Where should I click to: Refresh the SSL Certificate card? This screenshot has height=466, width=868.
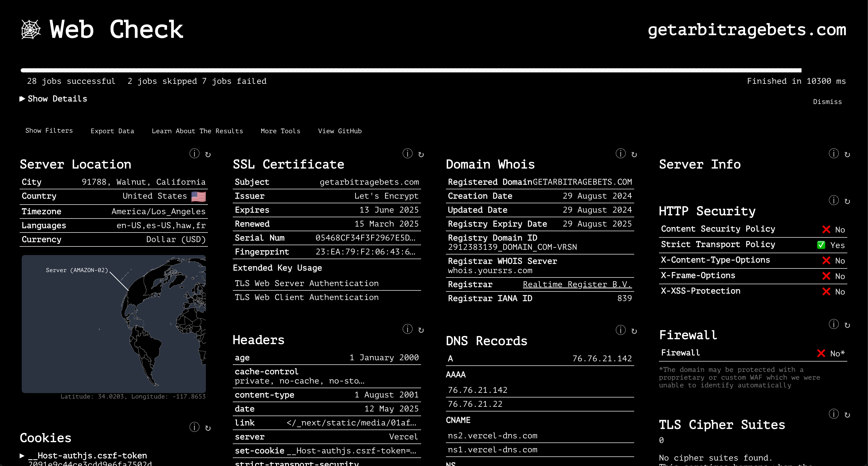pyautogui.click(x=421, y=154)
